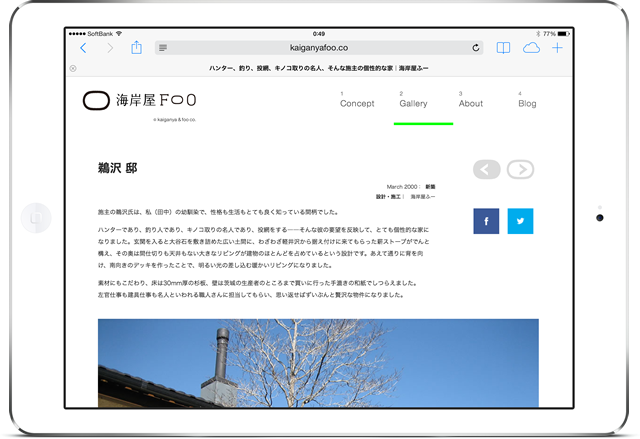640x439 pixels.
Task: Share the page on Facebook
Action: click(486, 221)
